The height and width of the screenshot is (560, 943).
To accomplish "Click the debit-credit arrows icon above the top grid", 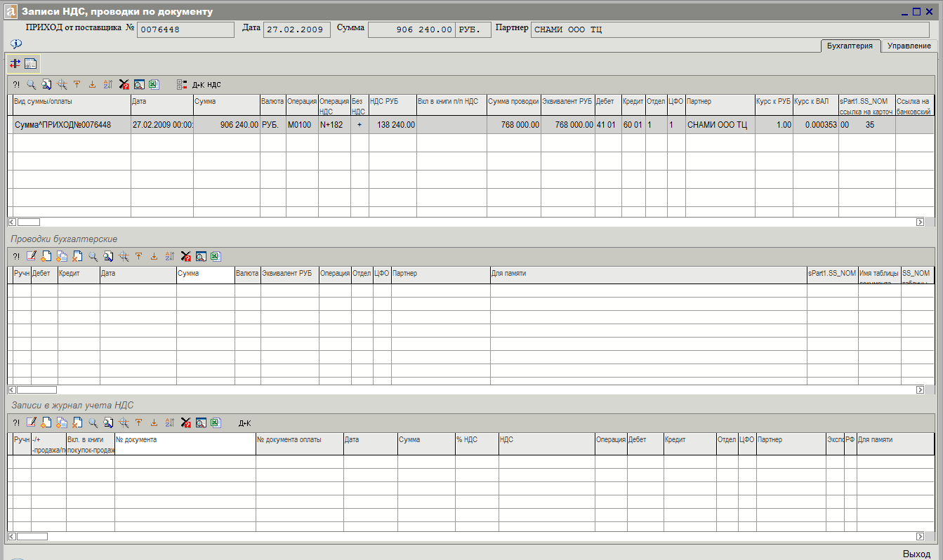I will coord(15,64).
